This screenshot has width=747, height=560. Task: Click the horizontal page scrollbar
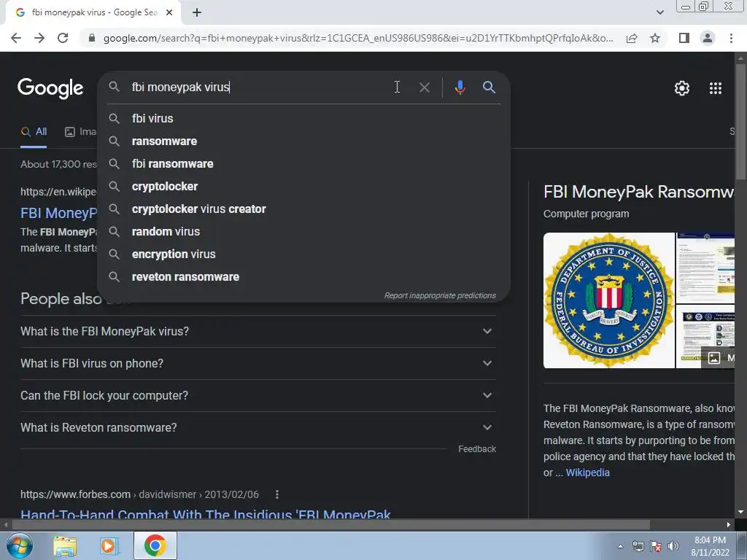click(x=330, y=524)
